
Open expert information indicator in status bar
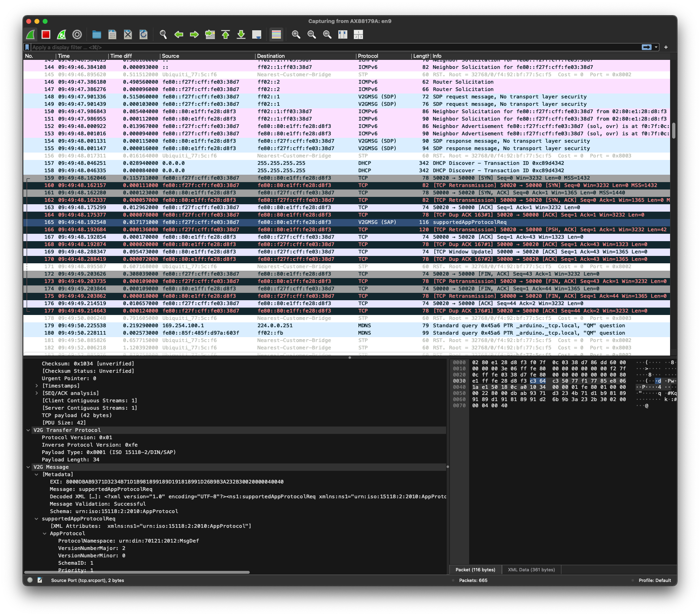pyautogui.click(x=30, y=580)
